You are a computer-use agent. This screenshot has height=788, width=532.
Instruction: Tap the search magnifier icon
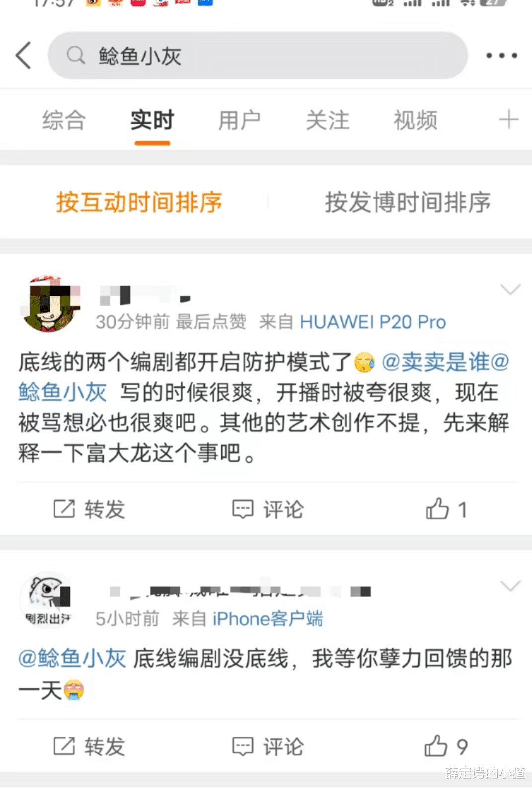click(76, 55)
